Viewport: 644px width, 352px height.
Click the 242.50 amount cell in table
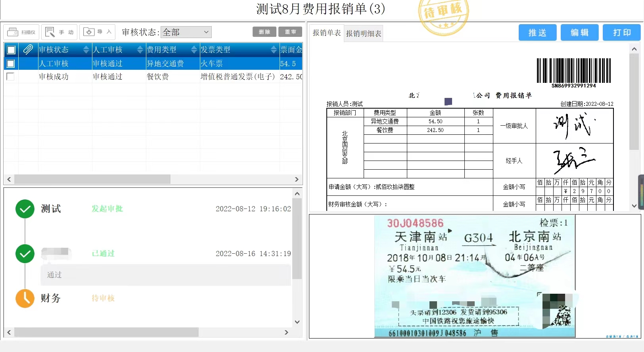click(291, 77)
